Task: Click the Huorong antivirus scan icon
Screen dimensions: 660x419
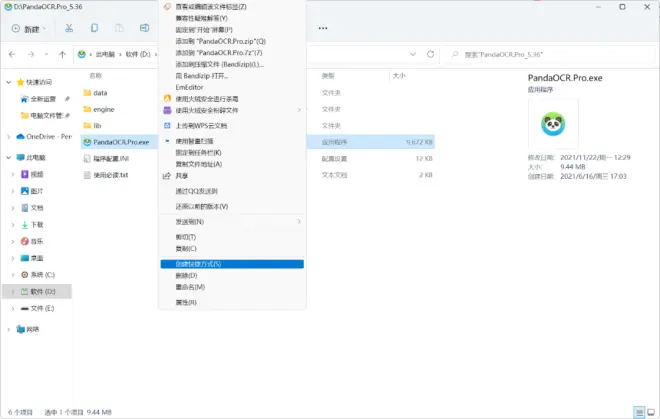Action: pyautogui.click(x=167, y=99)
